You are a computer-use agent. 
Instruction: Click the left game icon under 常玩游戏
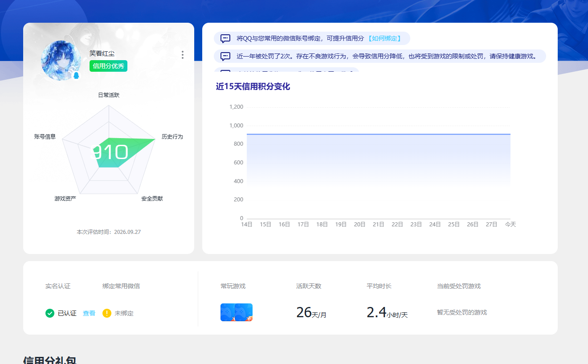[x=227, y=312]
